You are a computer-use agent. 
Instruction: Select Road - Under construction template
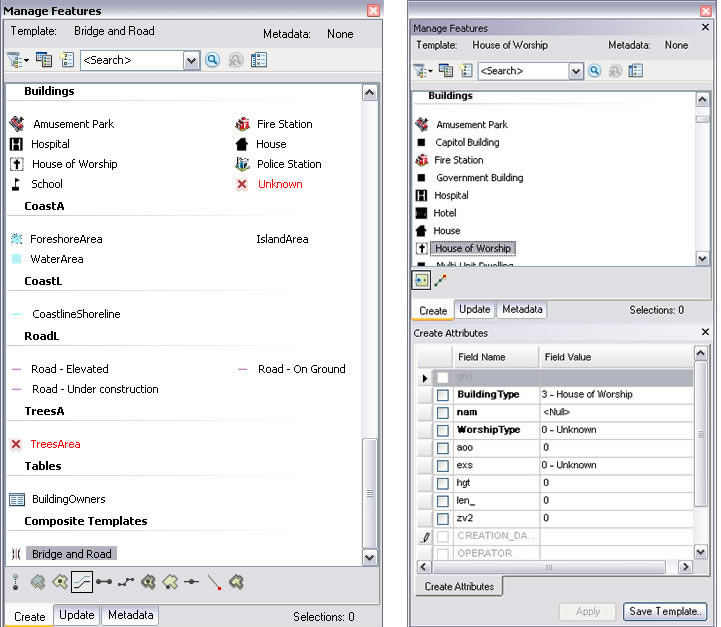click(95, 389)
